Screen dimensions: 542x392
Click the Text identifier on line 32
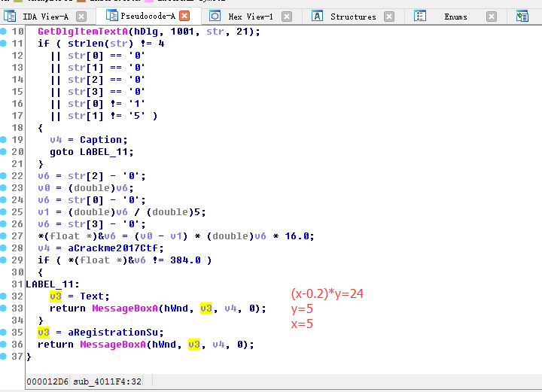click(x=92, y=296)
